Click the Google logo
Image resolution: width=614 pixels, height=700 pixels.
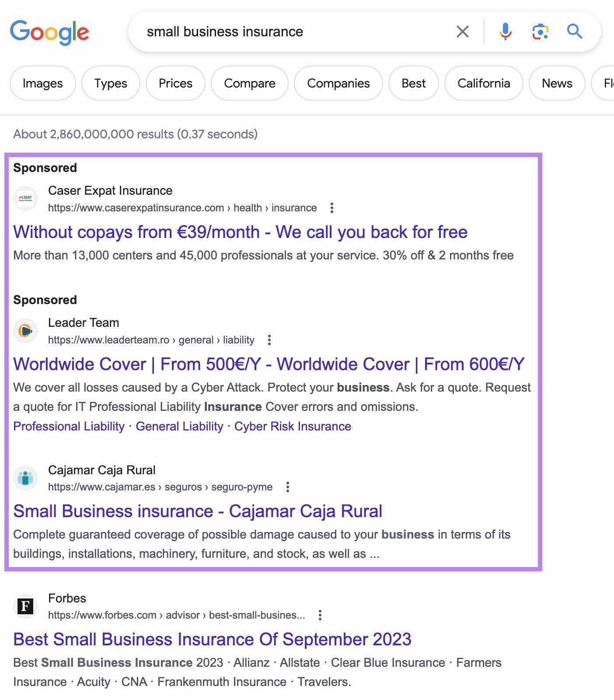(49, 32)
